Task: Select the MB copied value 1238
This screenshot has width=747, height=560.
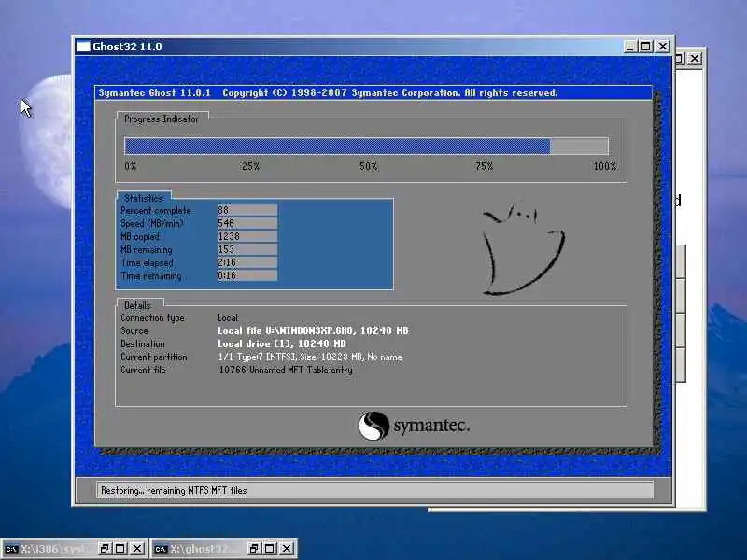Action: 247,236
